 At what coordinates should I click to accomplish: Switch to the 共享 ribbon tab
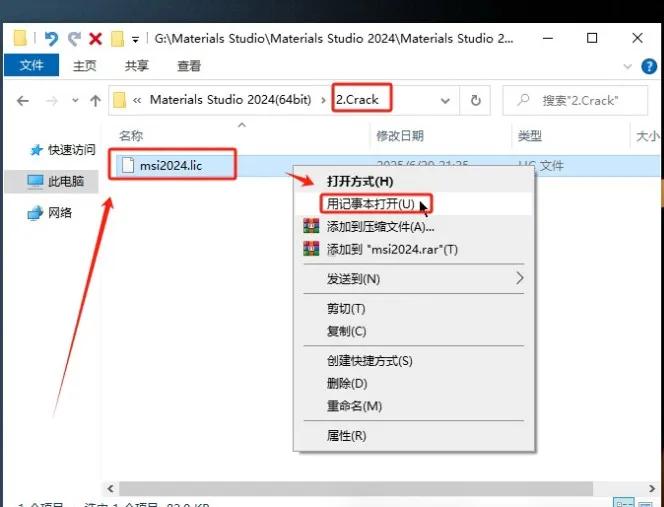coord(137,66)
